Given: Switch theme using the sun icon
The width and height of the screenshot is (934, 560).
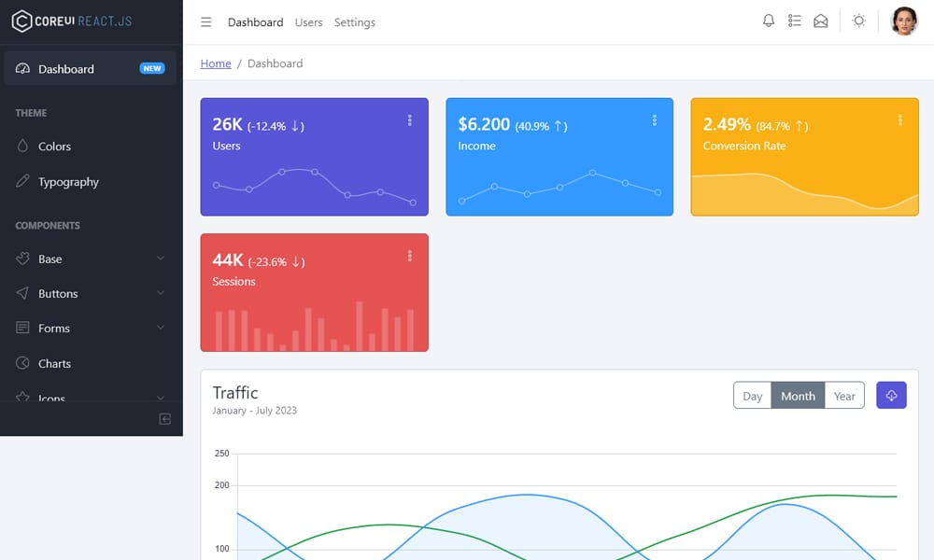Looking at the screenshot, I should (859, 21).
